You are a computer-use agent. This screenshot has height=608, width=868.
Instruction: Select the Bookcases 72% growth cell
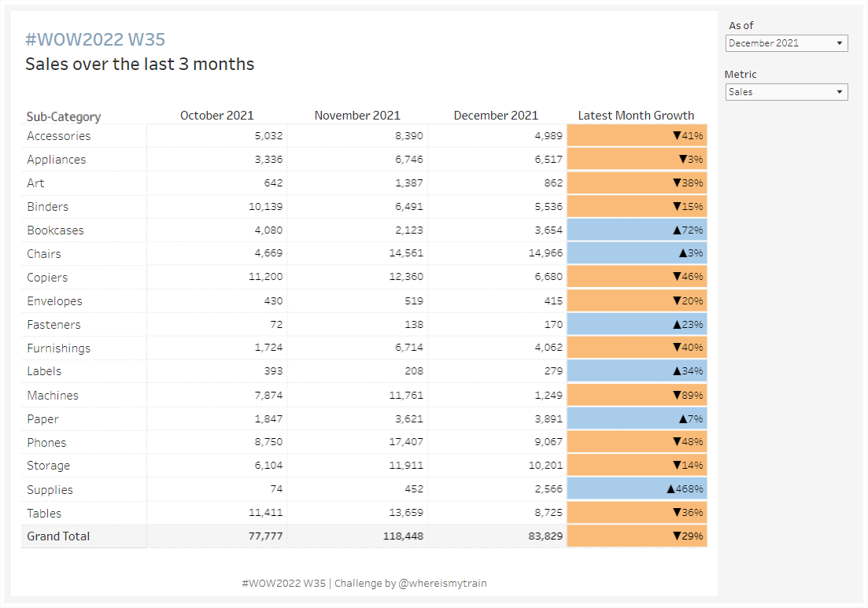pyautogui.click(x=637, y=230)
